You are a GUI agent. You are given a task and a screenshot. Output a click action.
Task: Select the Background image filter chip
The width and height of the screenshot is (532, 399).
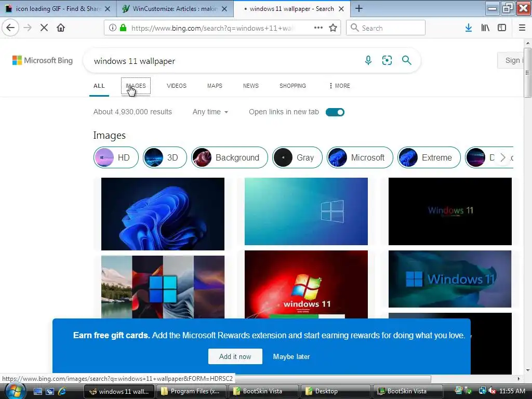pos(229,157)
